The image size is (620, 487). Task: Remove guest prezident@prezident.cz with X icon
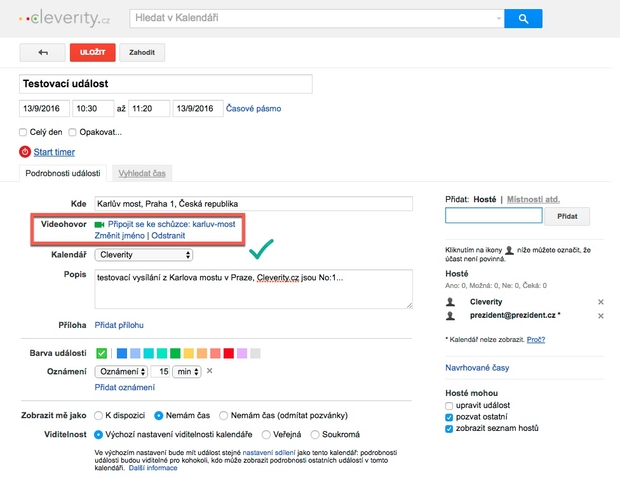pyautogui.click(x=600, y=316)
